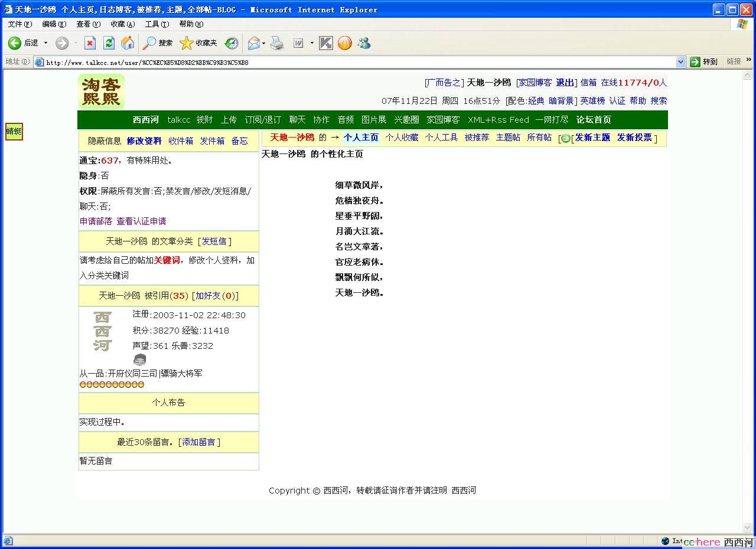Image resolution: width=756 pixels, height=549 pixels.
Task: Click 添加留言 add message link
Action: (x=199, y=442)
